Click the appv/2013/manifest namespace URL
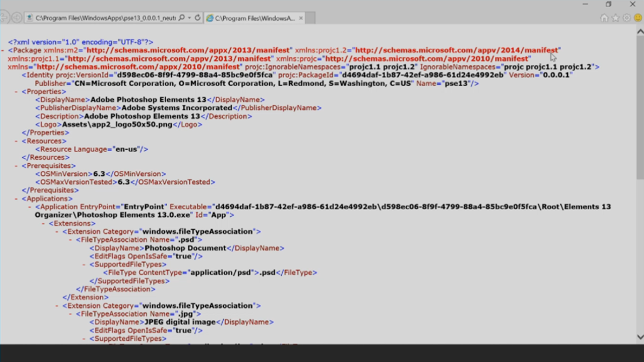The height and width of the screenshot is (362, 644). [x=169, y=58]
